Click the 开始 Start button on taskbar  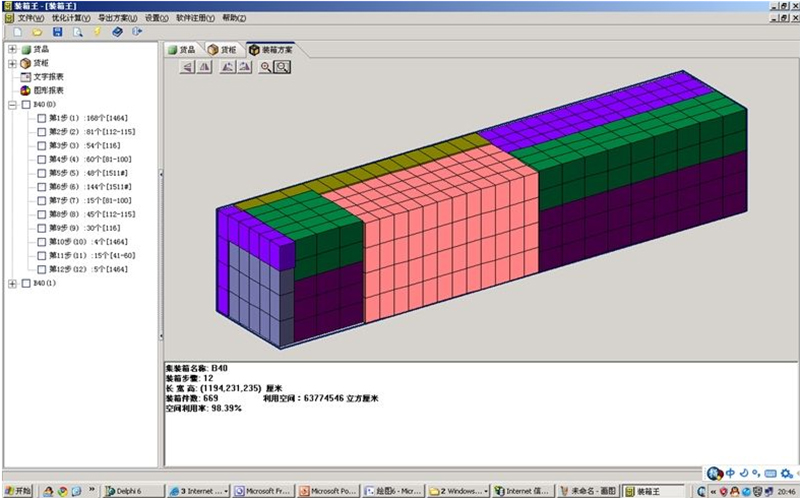(x=17, y=491)
